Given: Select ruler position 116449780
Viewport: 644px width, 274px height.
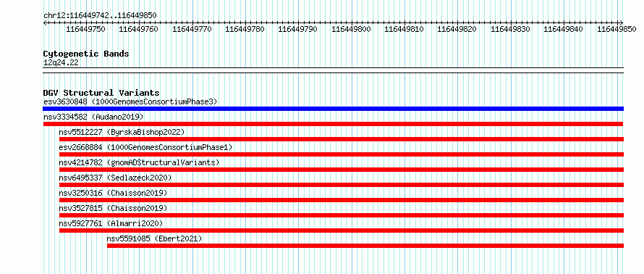Looking at the screenshot, I should point(245,29).
